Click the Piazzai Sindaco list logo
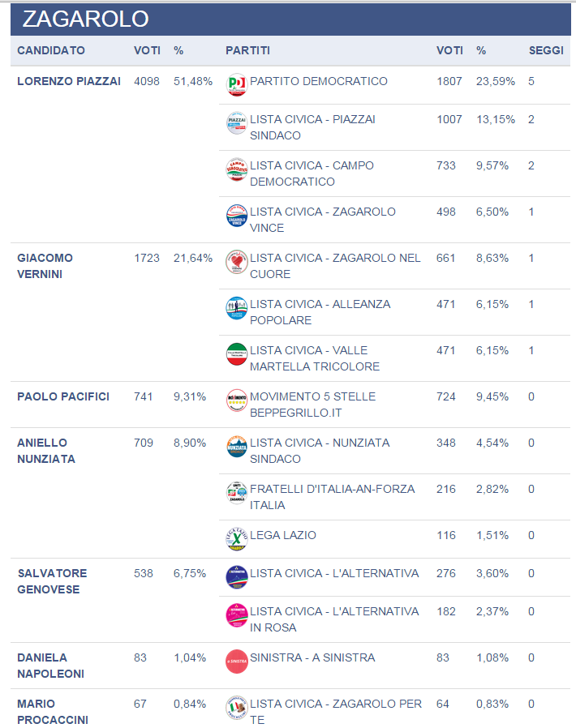This screenshot has width=576, height=728. 236,123
